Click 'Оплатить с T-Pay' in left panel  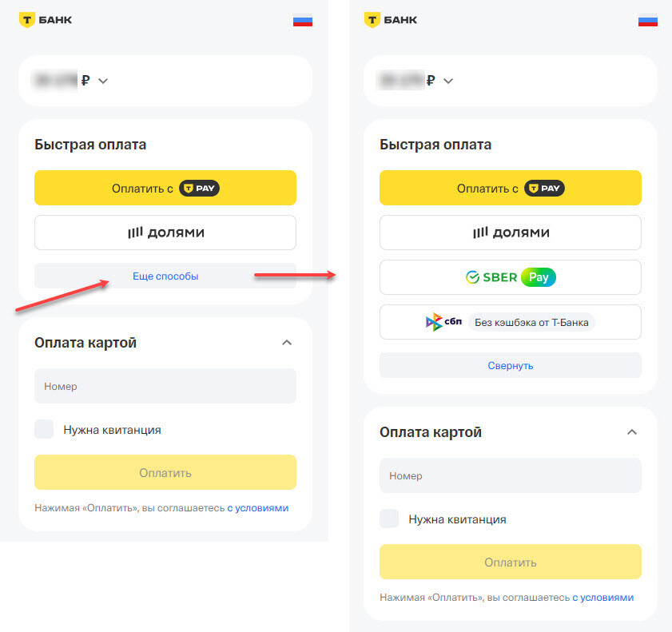coord(165,188)
